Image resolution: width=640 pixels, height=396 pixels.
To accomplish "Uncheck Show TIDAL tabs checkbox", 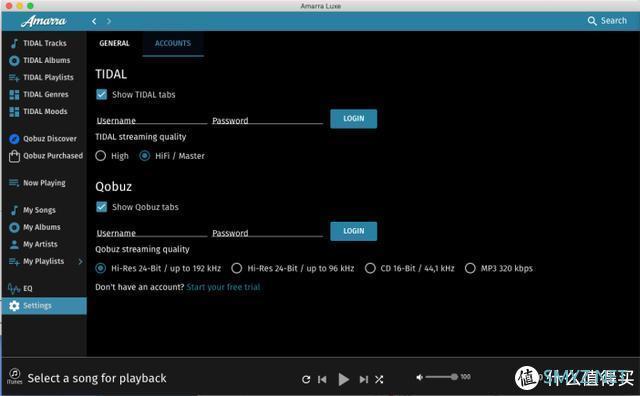I will pos(102,95).
